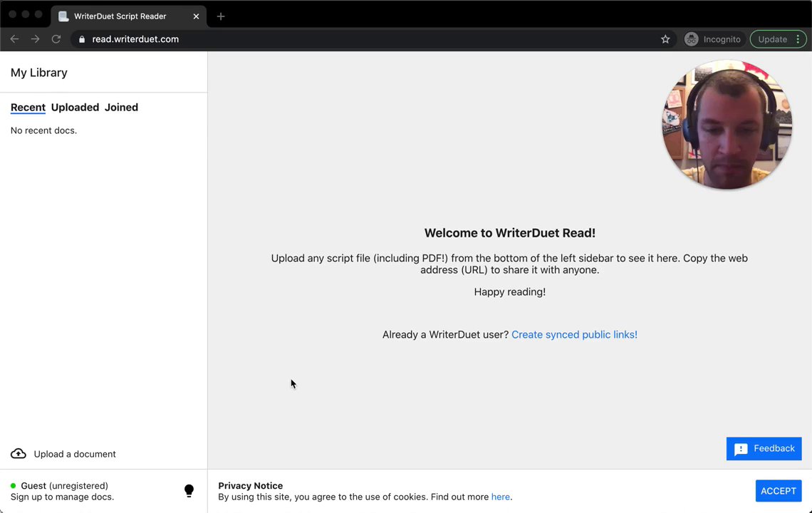
Task: Go back using browser back arrow
Action: click(x=14, y=39)
